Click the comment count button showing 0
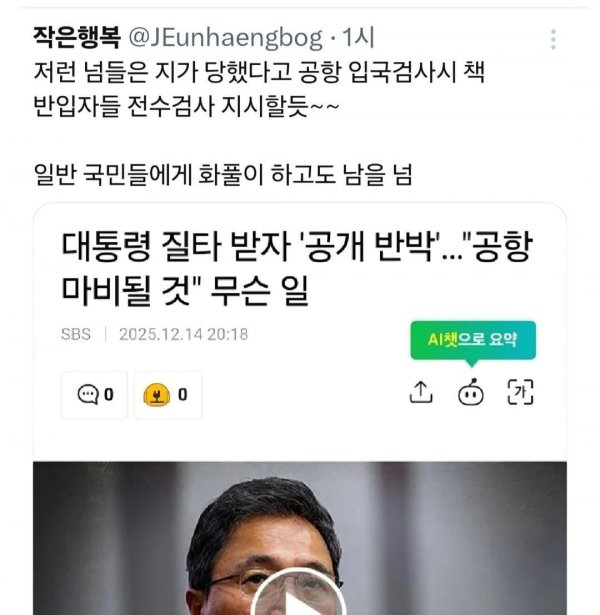Viewport: 600px width, 615px height. click(95, 395)
